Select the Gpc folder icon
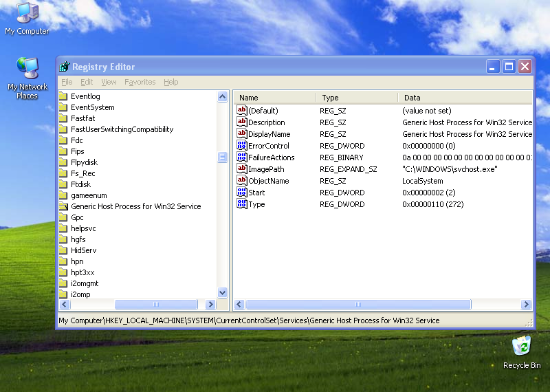The height and width of the screenshot is (392, 550). (x=63, y=217)
